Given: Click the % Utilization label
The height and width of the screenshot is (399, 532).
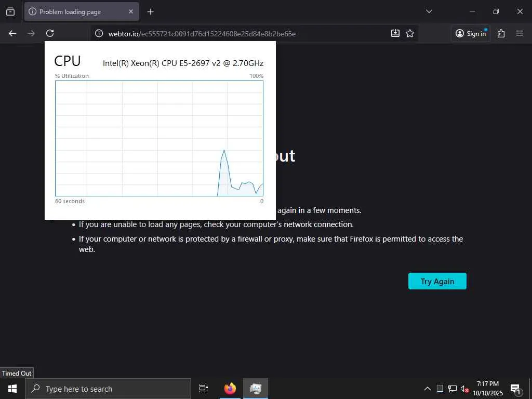Looking at the screenshot, I should [x=72, y=76].
